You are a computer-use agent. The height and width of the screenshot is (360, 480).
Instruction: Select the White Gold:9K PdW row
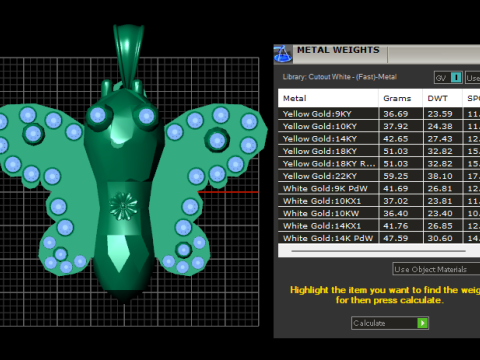379,188
